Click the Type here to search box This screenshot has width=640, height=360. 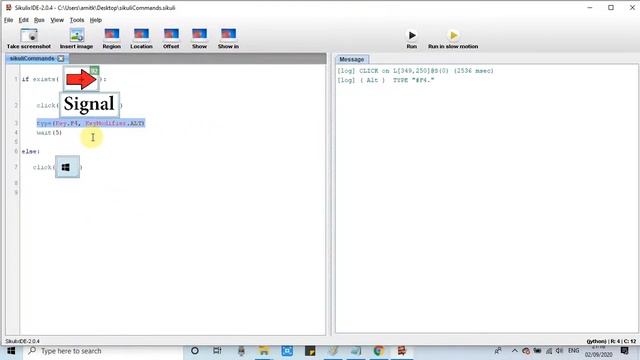[x=104, y=351]
